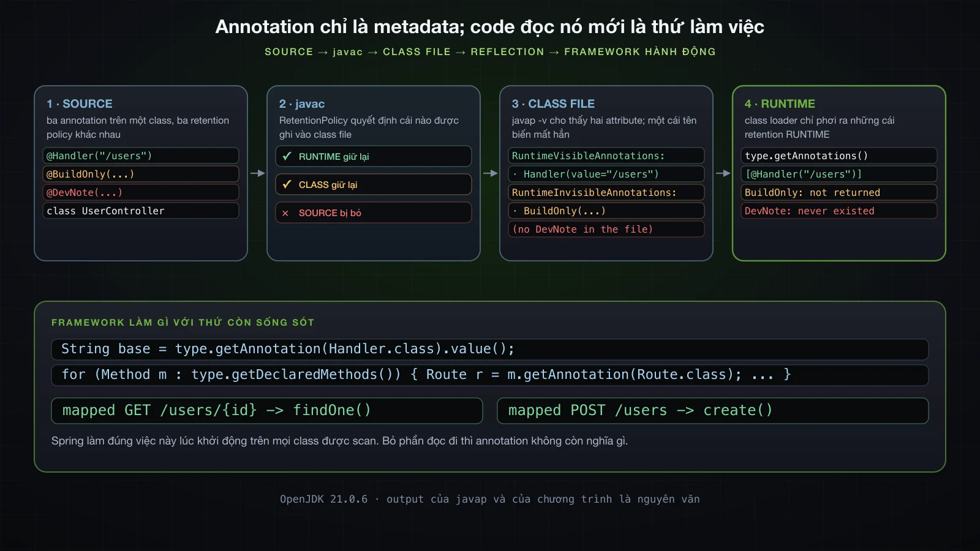
Task: Click the footer 'OpenJDK 21.0.6 · output của javap'
Action: (x=490, y=499)
